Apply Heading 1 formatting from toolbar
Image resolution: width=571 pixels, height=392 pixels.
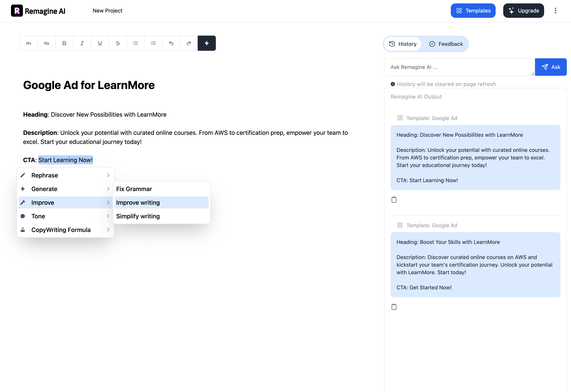click(29, 43)
